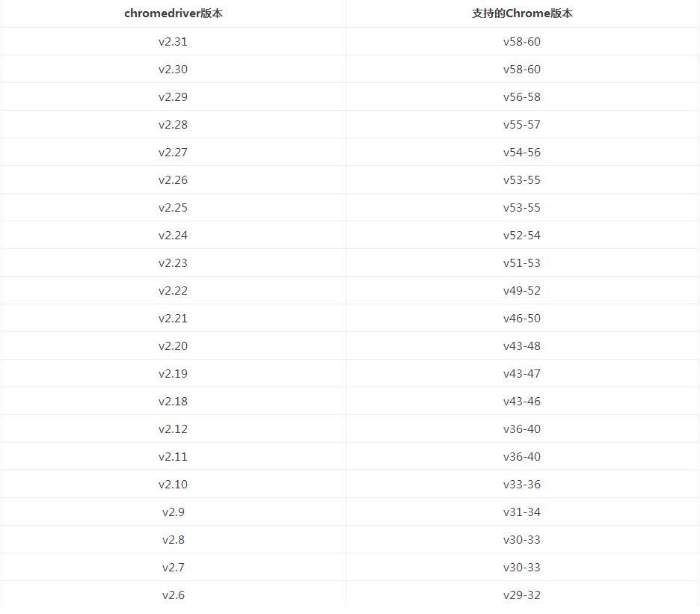
Task: Click the v2.30 version cell
Action: point(173,70)
